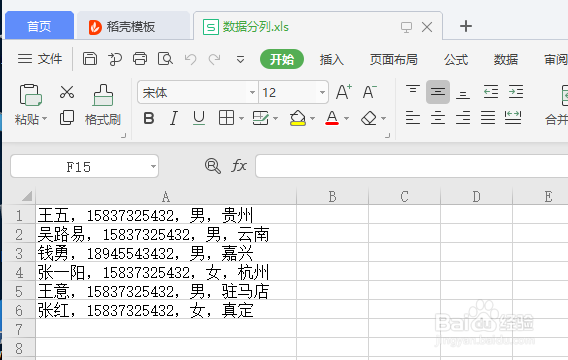The height and width of the screenshot is (360, 568).
Task: Align cell text to top
Action: tap(413, 91)
